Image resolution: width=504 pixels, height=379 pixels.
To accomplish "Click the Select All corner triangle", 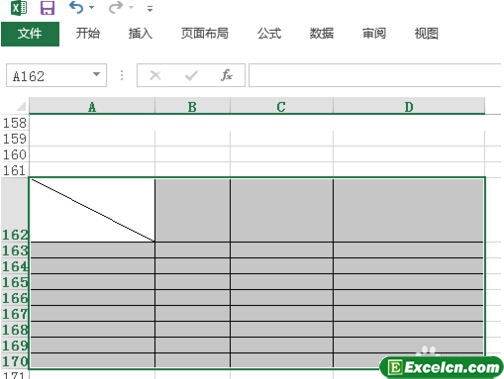I will tap(21, 106).
